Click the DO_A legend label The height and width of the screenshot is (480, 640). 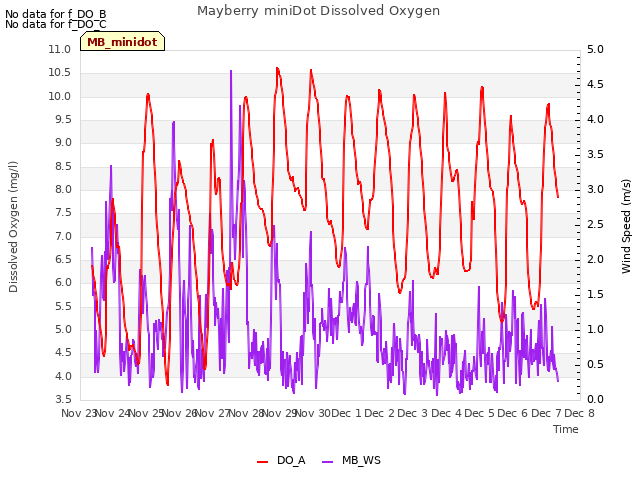point(291,460)
